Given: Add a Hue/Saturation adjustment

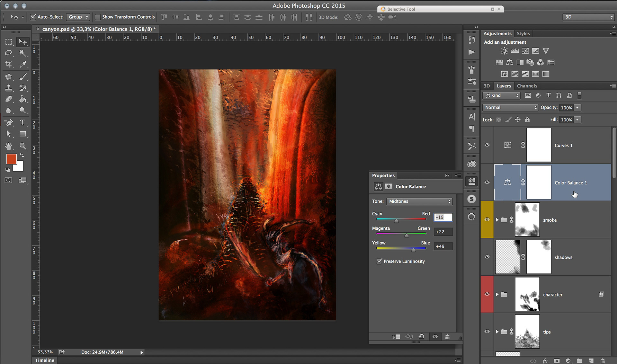Looking at the screenshot, I should click(x=499, y=62).
